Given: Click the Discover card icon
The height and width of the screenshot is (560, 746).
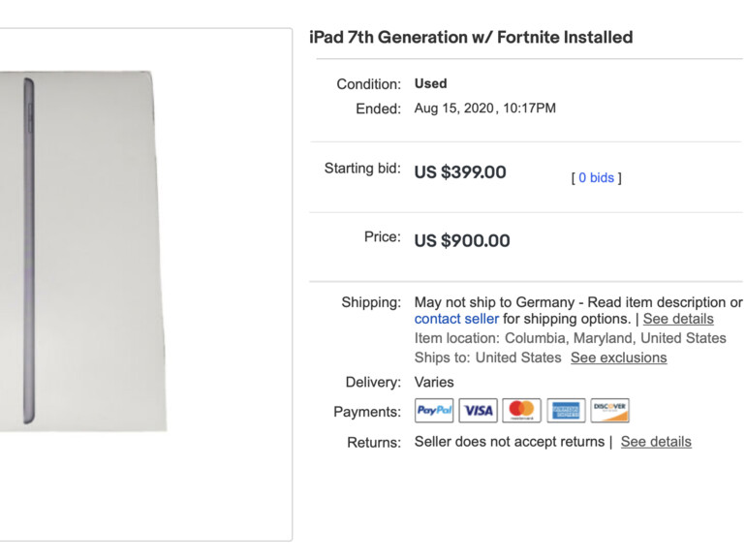Looking at the screenshot, I should 609,411.
